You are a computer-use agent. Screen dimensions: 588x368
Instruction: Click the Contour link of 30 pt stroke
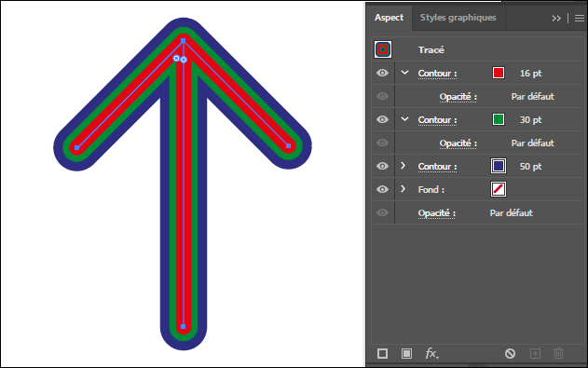pos(438,120)
